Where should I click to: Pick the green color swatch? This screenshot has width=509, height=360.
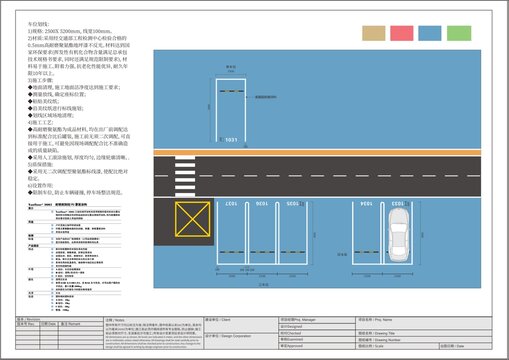(459, 33)
